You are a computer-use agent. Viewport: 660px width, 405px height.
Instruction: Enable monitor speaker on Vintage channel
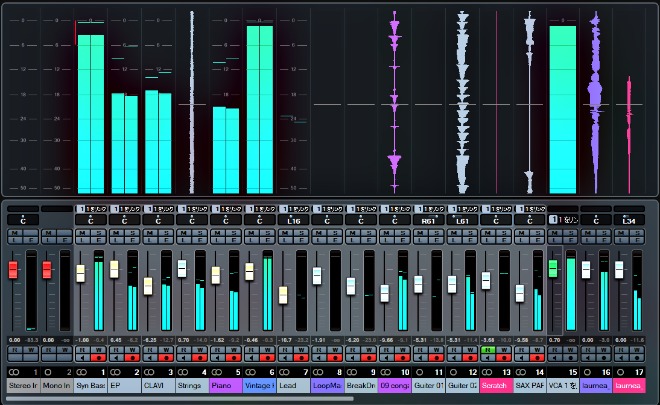[x=251, y=358]
